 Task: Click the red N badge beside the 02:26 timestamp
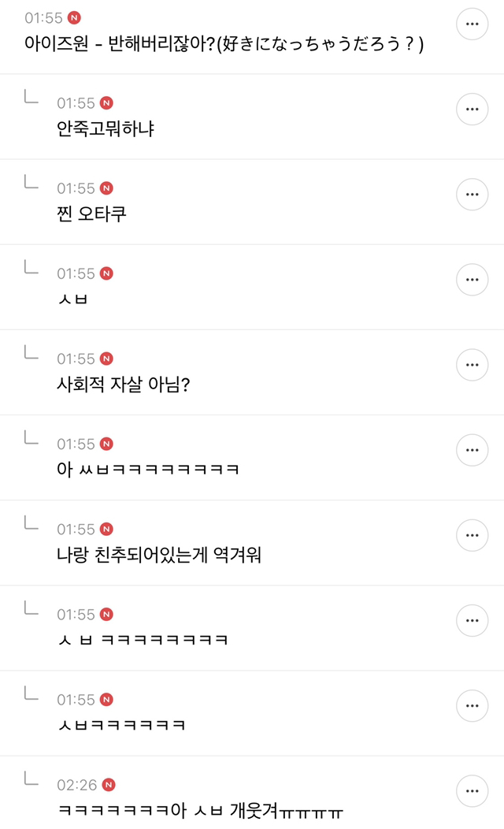[109, 785]
